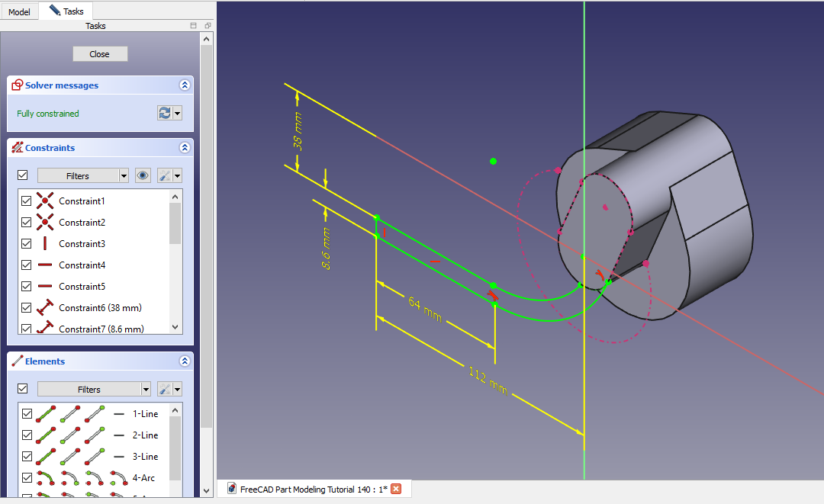The width and height of the screenshot is (824, 504).
Task: Click the Constraints settings tools icon
Action: point(165,175)
